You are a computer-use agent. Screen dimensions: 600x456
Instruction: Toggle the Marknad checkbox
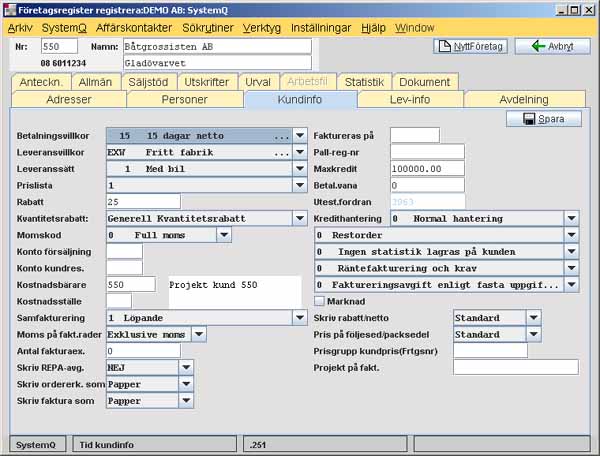point(319,301)
